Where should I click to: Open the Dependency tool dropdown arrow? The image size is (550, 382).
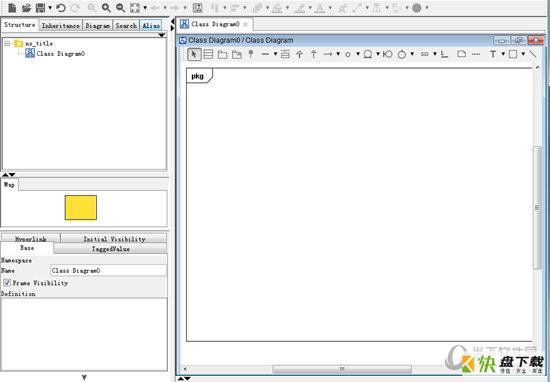click(338, 54)
